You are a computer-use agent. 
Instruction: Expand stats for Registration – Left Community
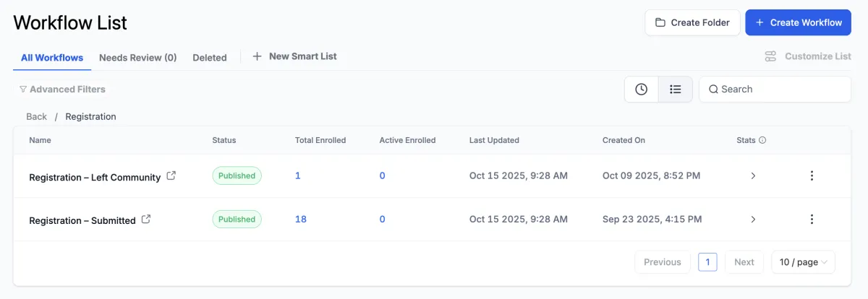pos(753,175)
